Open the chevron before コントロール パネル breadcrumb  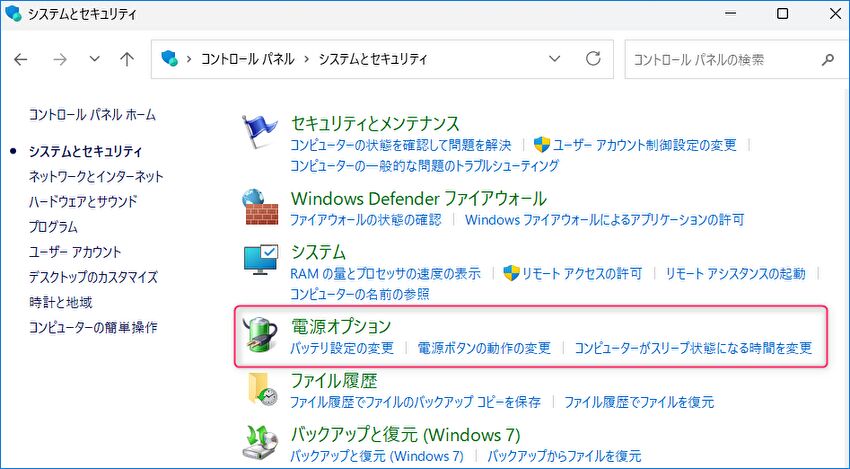pos(189,59)
